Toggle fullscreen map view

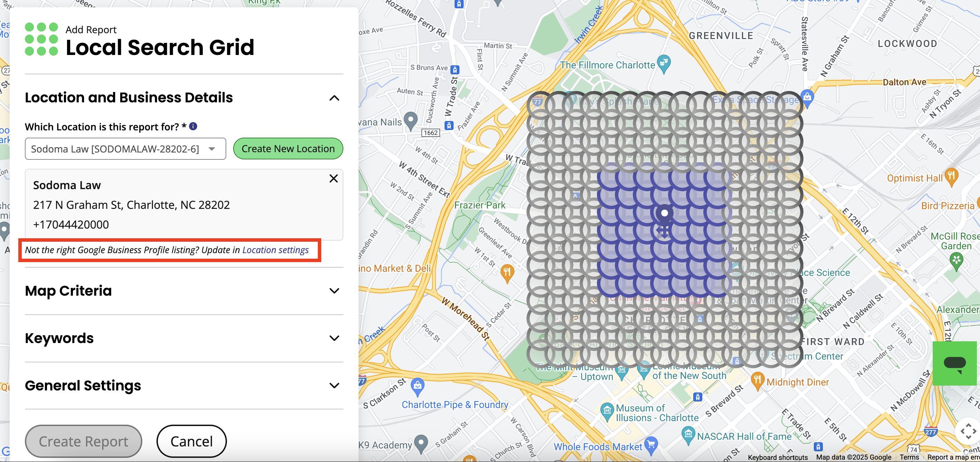pyautogui.click(x=968, y=432)
